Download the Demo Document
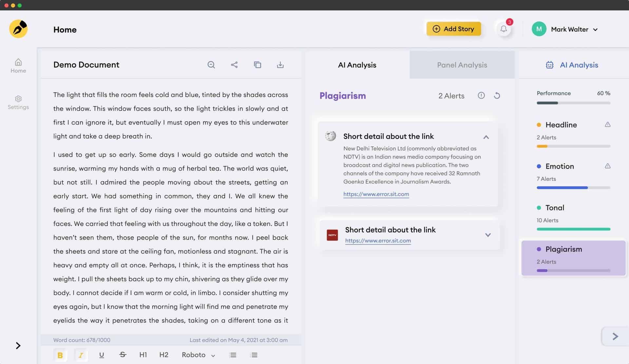This screenshot has height=364, width=629. [x=280, y=65]
